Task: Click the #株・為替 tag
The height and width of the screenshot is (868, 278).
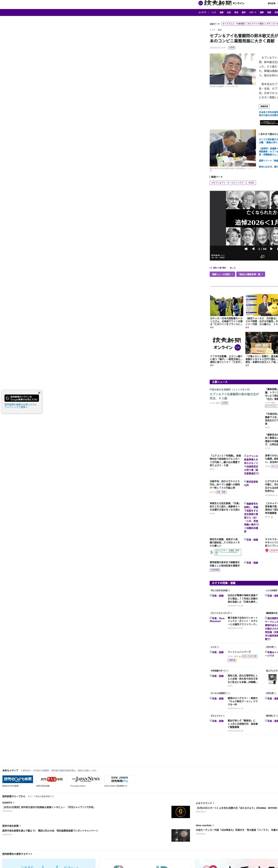Action: tap(221, 492)
